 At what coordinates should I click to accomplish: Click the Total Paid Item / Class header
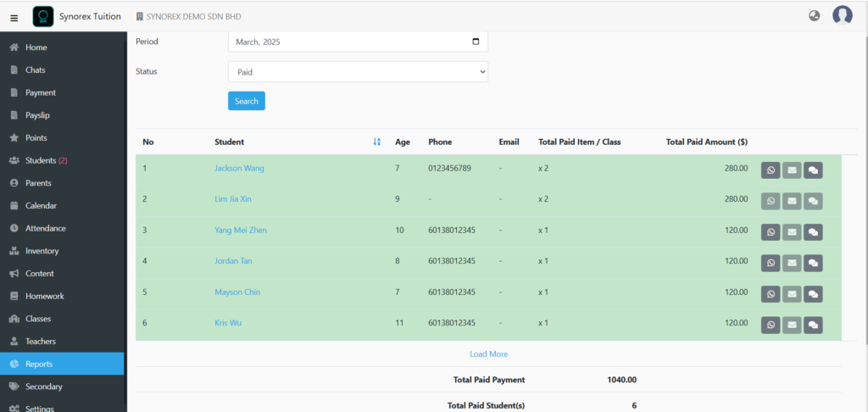pos(580,142)
